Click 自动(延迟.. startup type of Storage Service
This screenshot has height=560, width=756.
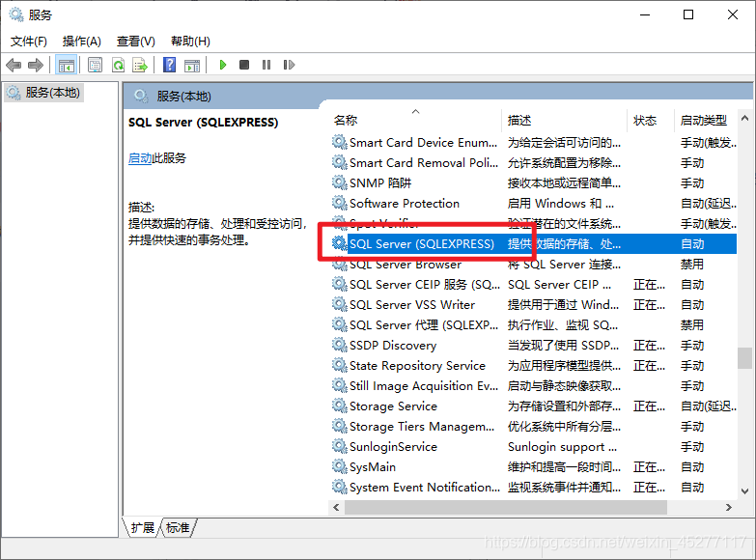709,406
